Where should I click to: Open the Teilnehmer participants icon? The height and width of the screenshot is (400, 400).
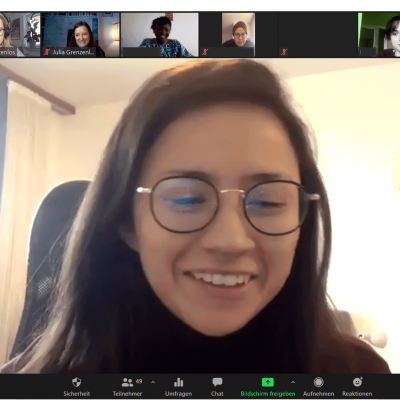[127, 382]
